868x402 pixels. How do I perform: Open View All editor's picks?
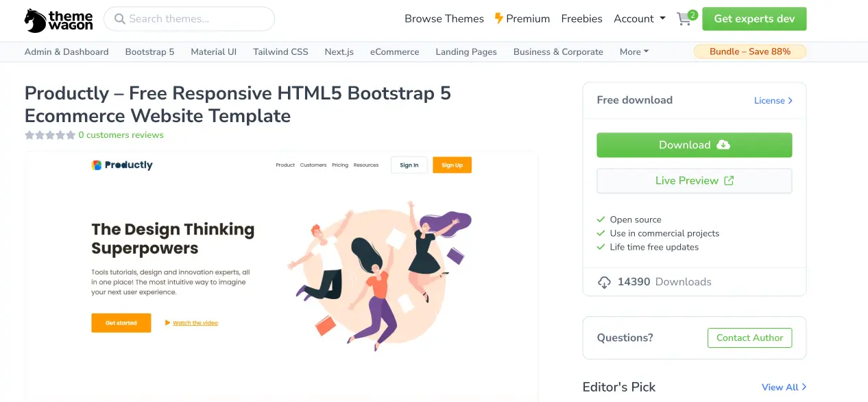(x=784, y=387)
